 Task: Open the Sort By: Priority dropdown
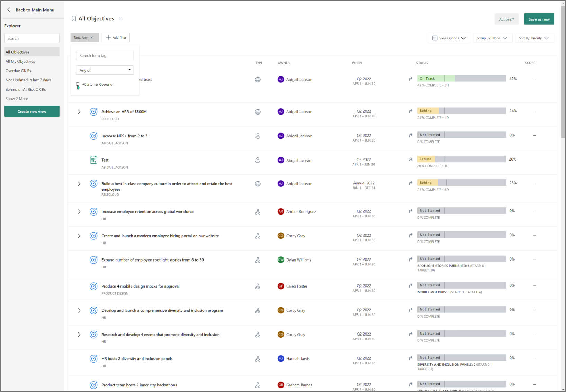(534, 38)
